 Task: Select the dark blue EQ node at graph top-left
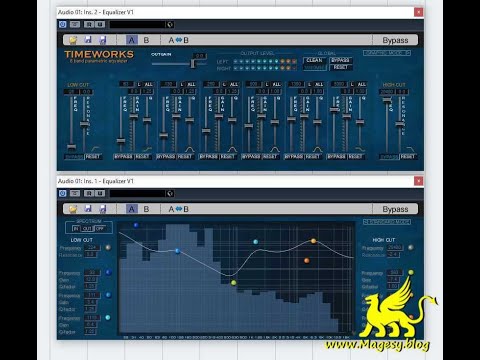[136, 225]
